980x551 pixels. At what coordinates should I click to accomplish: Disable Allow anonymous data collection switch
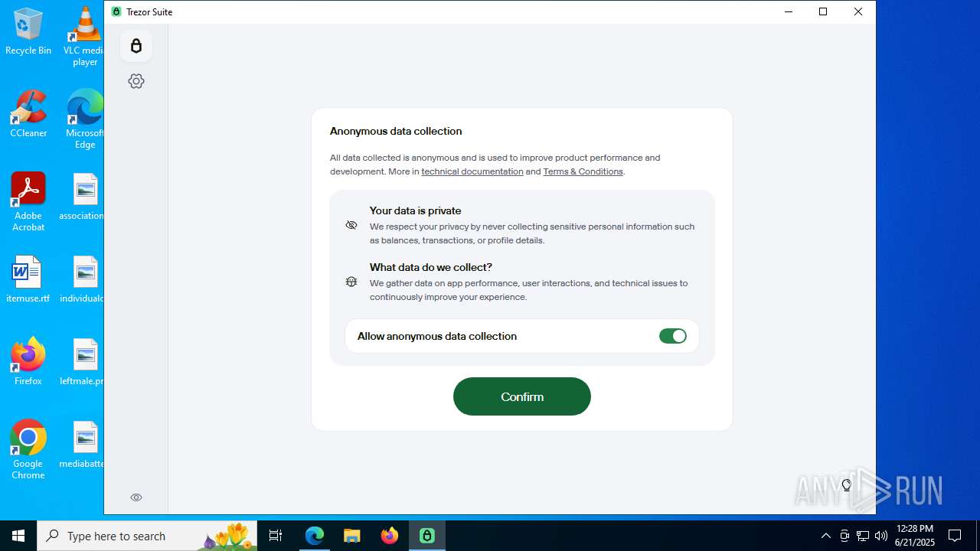point(673,336)
